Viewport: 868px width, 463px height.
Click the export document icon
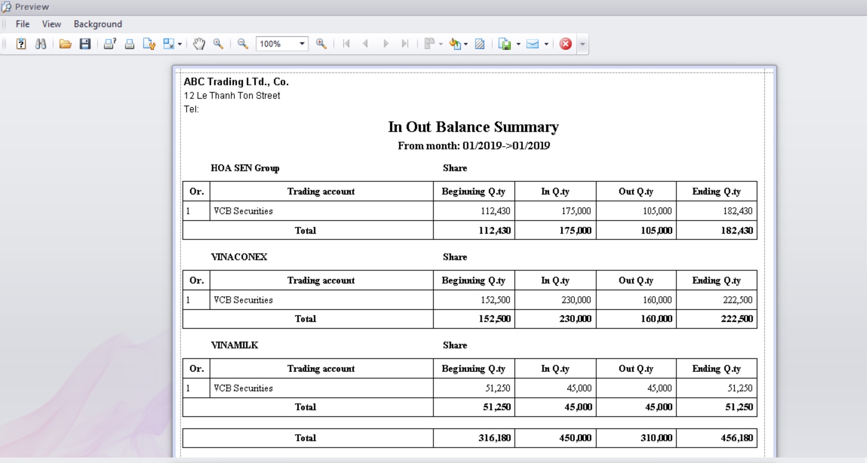pyautogui.click(x=505, y=44)
